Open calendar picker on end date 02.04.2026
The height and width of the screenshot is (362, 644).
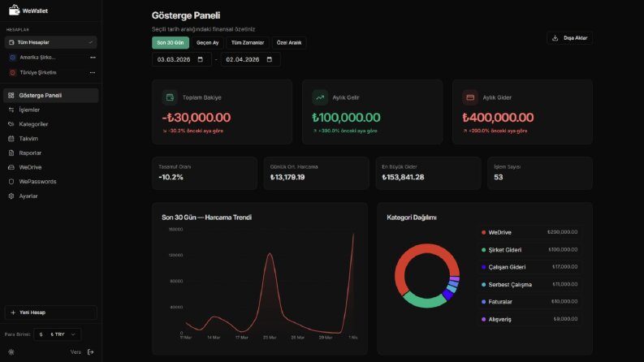tap(270, 59)
